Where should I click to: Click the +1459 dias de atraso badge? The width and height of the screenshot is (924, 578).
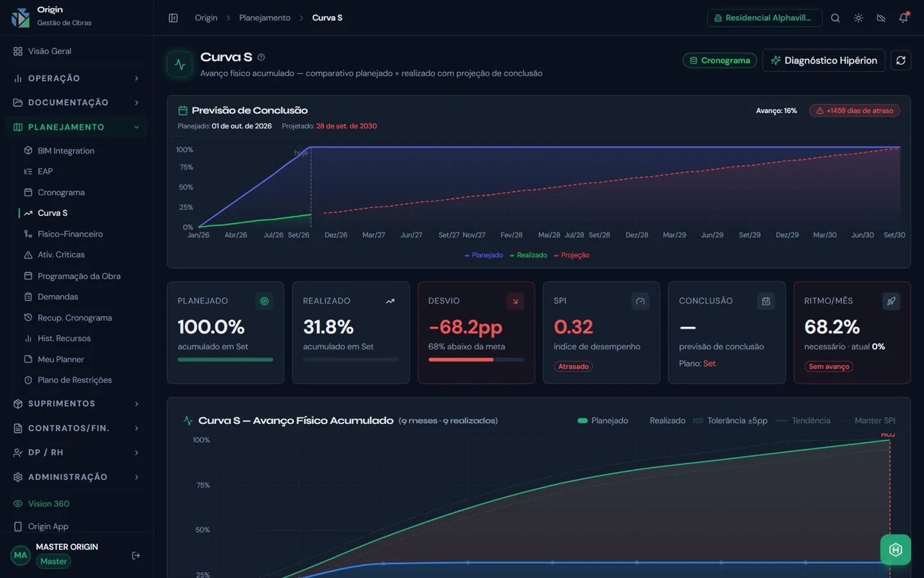[x=855, y=110]
